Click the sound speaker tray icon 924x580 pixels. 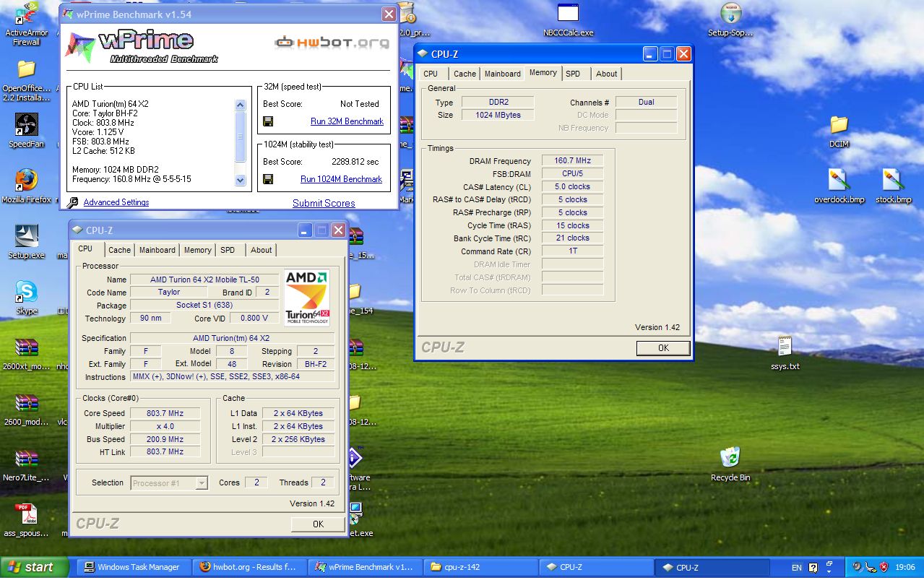coord(857,567)
